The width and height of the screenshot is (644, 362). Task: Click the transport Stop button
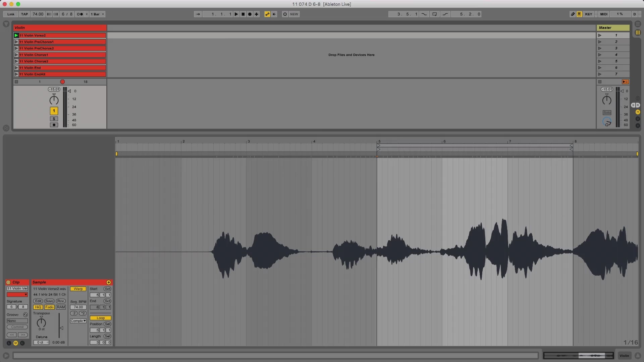tap(243, 14)
